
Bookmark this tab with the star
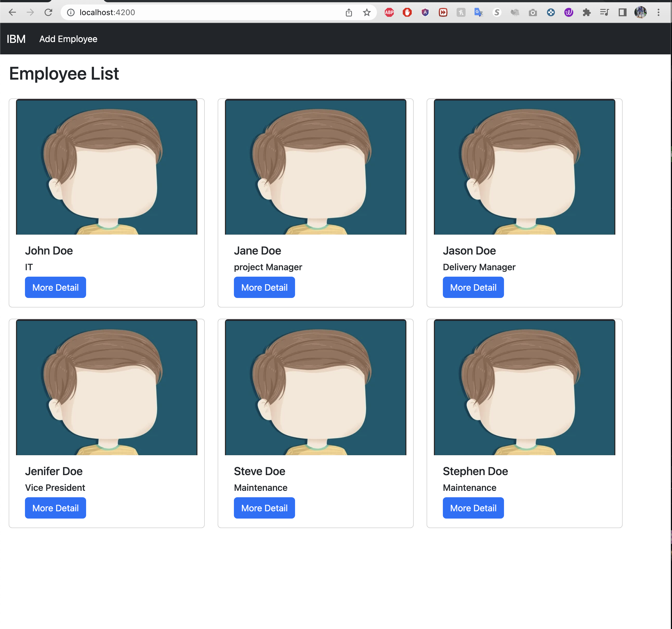367,13
